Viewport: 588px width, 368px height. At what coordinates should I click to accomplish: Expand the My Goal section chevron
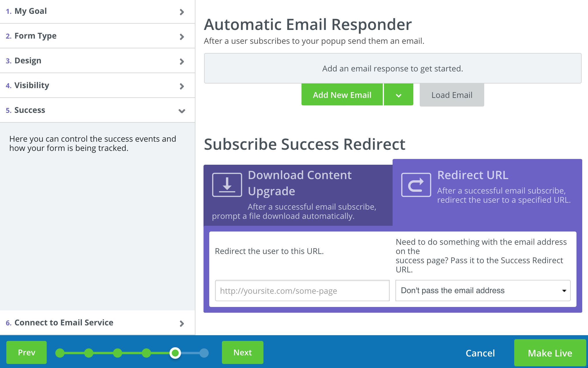[x=182, y=12]
